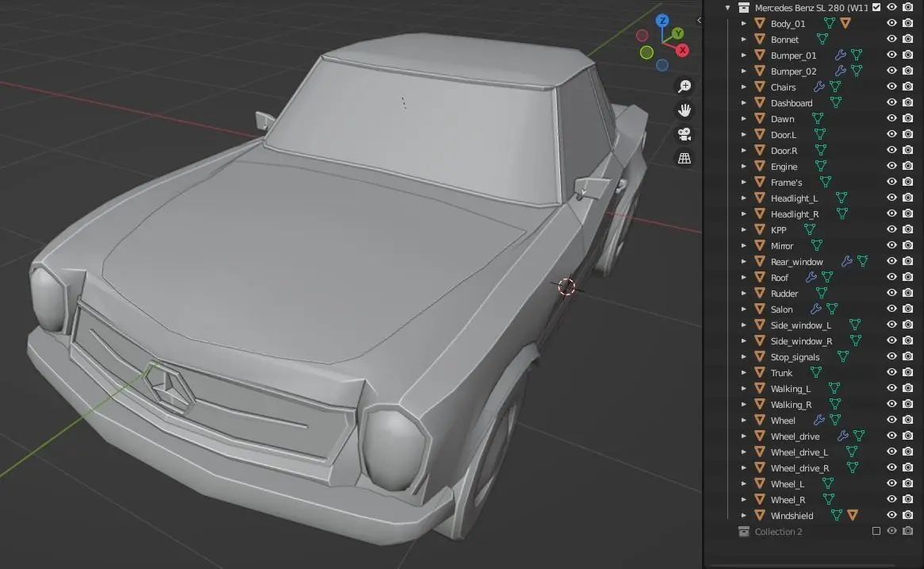Click the wrench modifier icon on Wheel_drive

(843, 436)
